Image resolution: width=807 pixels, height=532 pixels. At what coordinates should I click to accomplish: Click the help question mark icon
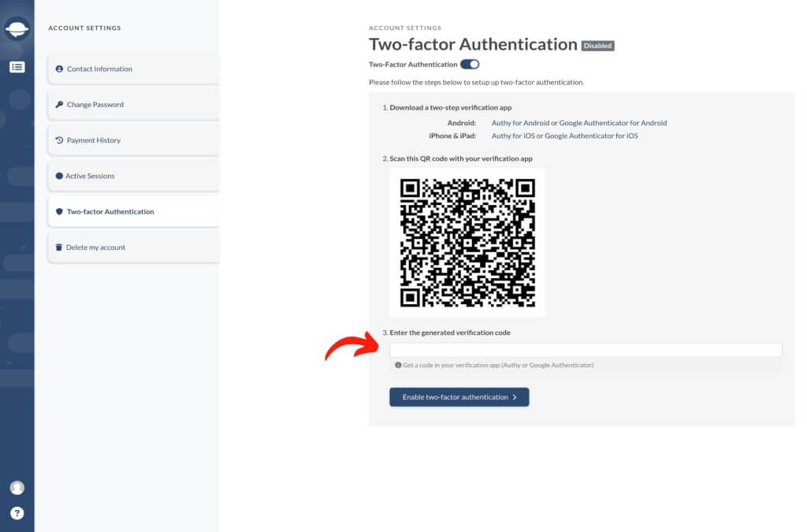(x=17, y=513)
